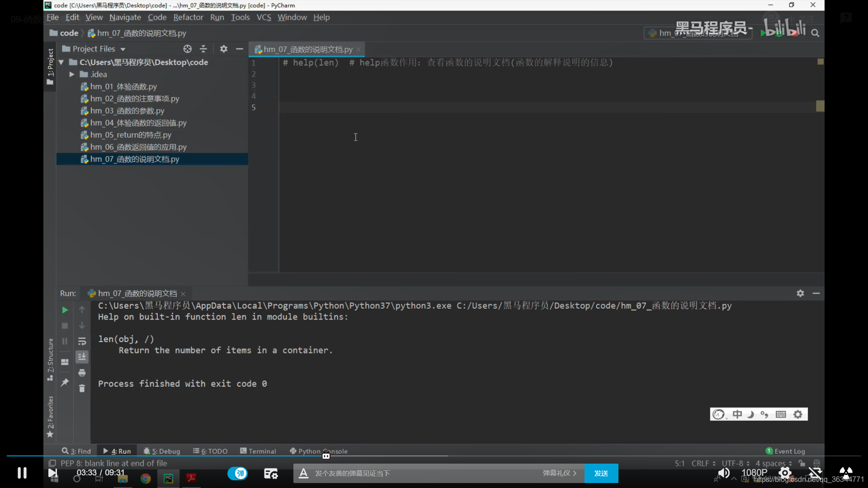Click the PyCharm icon in taskbar
Screen dimensions: 868x488
168,479
